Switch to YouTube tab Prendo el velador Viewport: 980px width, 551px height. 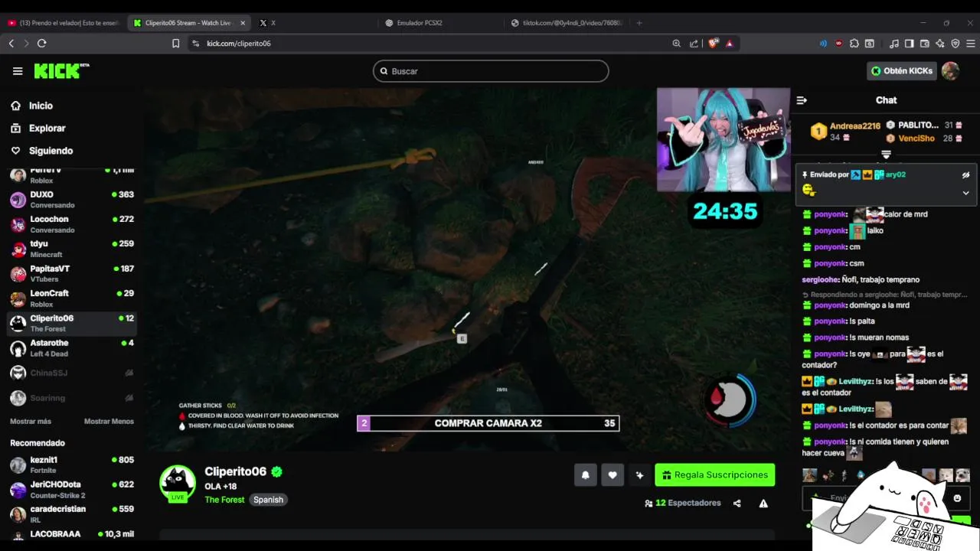tap(63, 23)
